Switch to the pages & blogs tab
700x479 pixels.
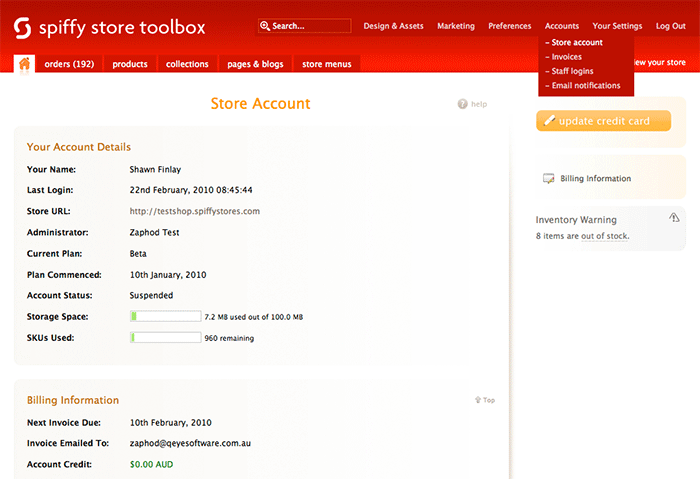(255, 64)
